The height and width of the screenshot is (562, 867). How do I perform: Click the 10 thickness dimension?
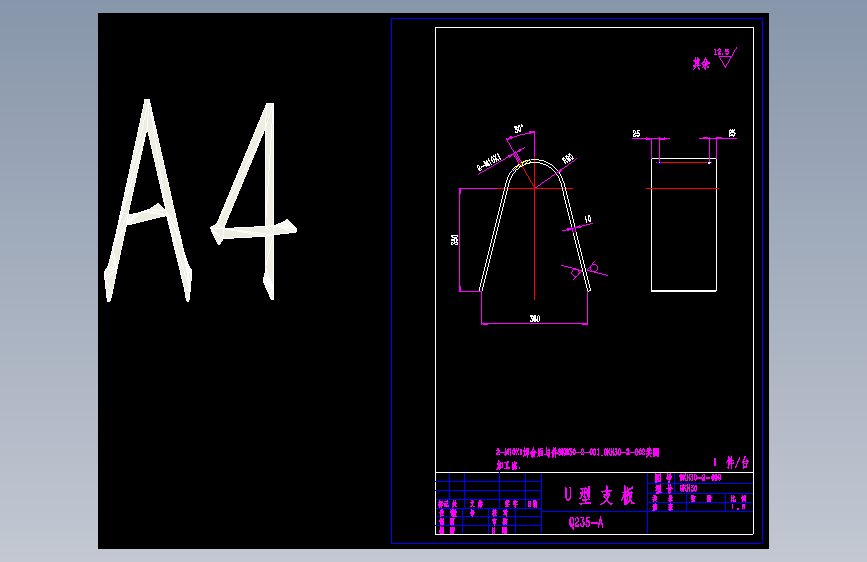587,219
